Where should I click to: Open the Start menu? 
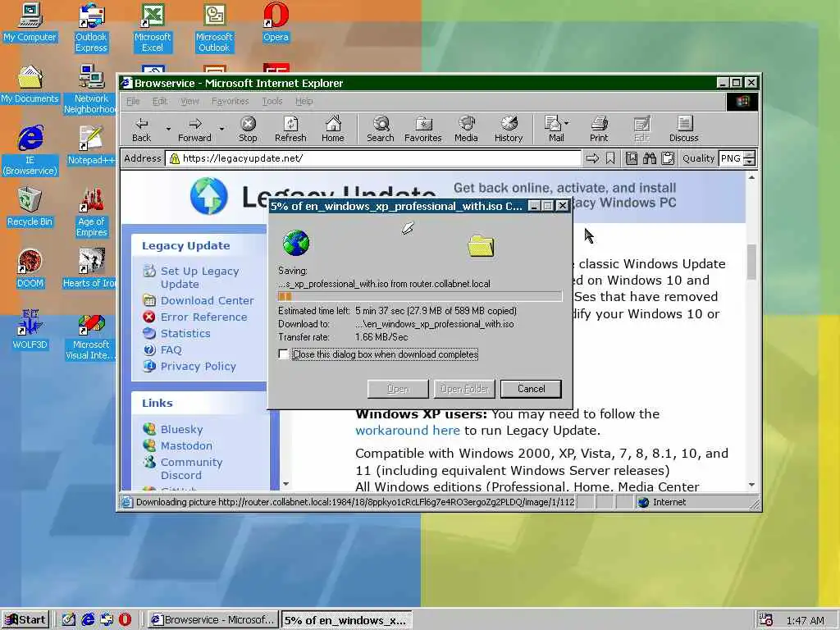pos(25,620)
